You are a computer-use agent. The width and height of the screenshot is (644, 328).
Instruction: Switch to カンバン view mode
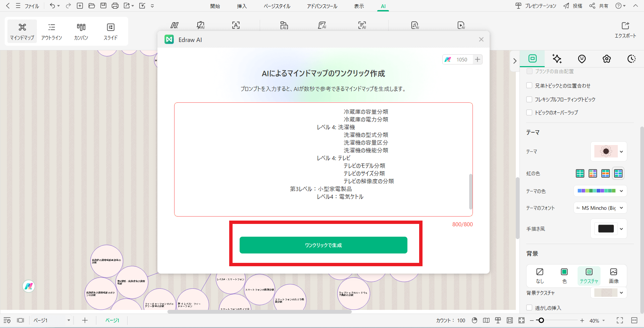click(81, 31)
